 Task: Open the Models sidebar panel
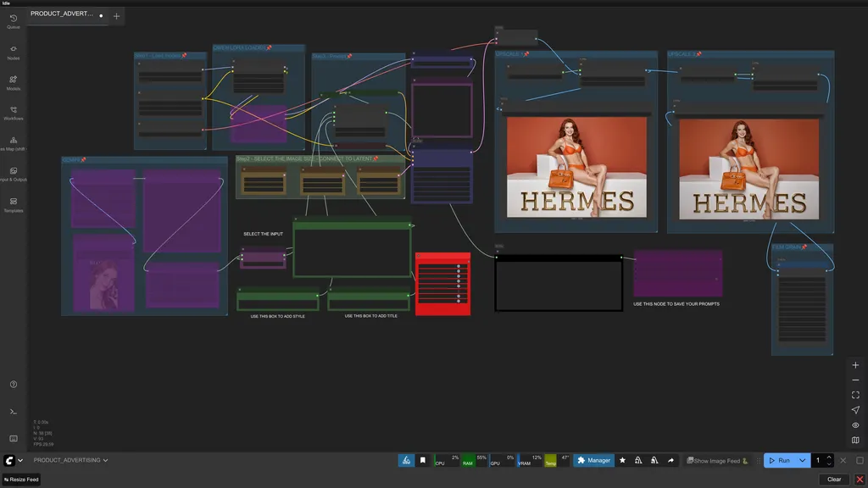pyautogui.click(x=14, y=83)
